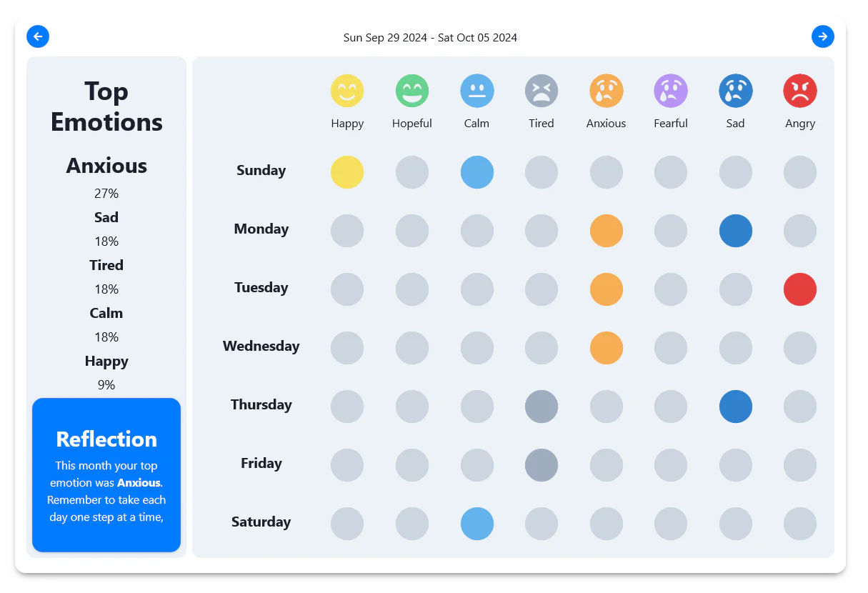Click the Anxious emotion icon
Viewport: 868px width, 593px height.
tap(606, 91)
